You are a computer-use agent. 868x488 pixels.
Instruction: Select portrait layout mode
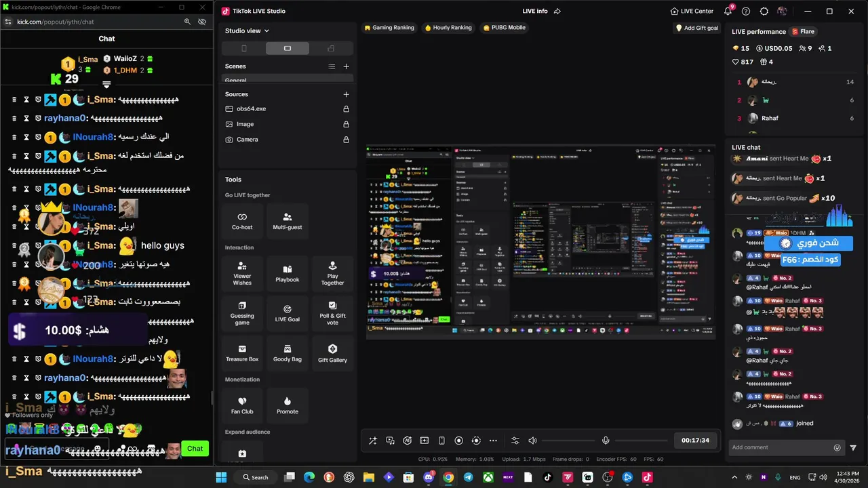coord(244,48)
